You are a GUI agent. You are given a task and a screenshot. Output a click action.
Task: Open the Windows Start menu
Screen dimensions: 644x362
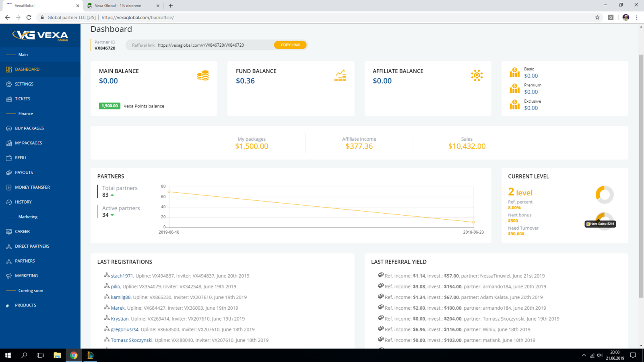tap(8, 355)
